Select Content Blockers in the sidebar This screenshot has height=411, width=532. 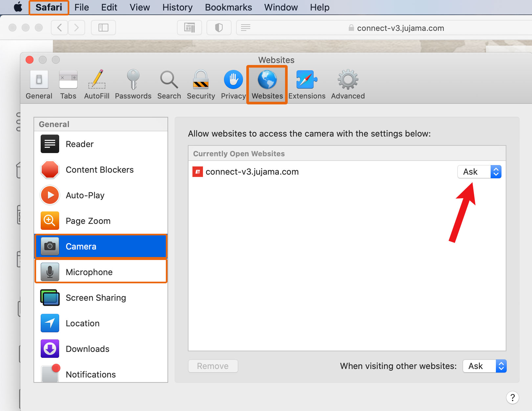point(101,170)
